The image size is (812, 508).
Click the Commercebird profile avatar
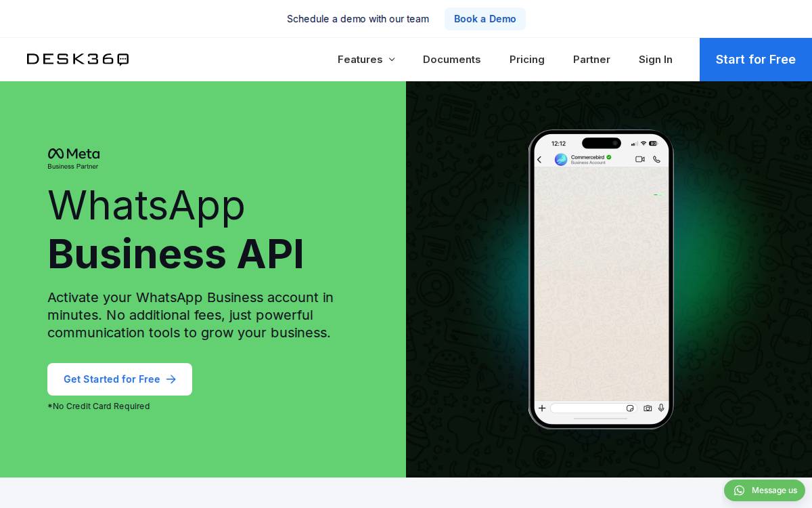click(x=561, y=159)
